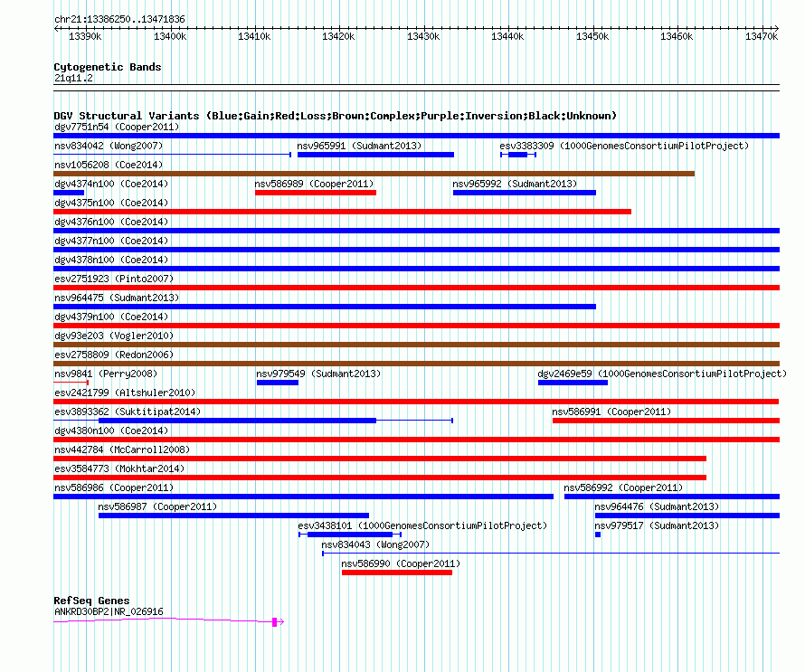Click the 13450k ruler tick label
Viewport: 805px width, 672px height.
point(592,36)
